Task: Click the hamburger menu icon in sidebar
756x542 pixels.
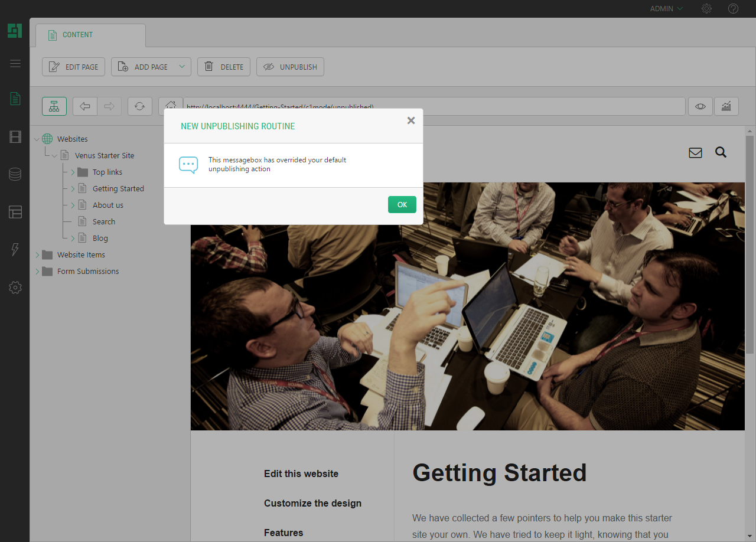Action: point(15,64)
